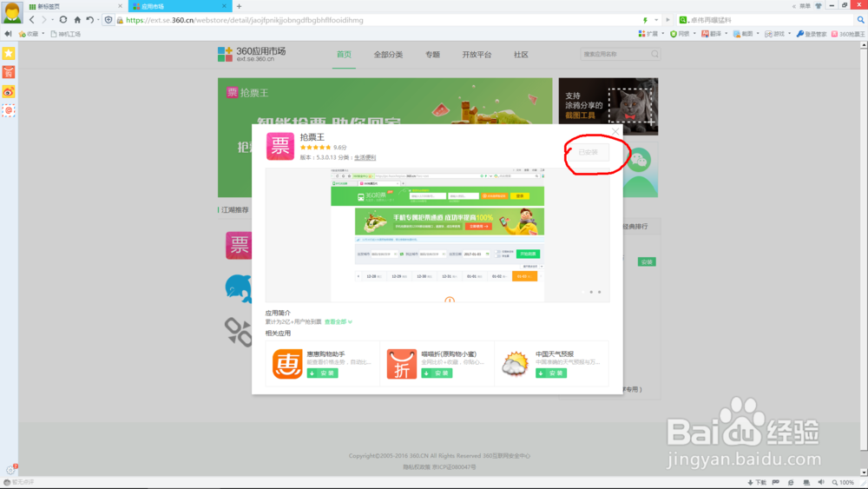Expand description via 查看全部
The height and width of the screenshot is (489, 868).
(x=339, y=321)
